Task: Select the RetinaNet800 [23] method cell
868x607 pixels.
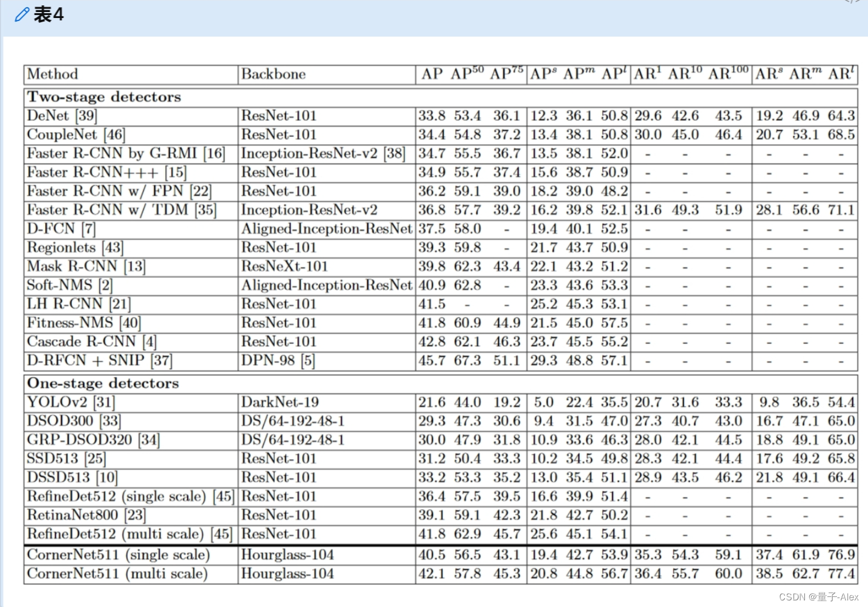Action: pos(86,515)
